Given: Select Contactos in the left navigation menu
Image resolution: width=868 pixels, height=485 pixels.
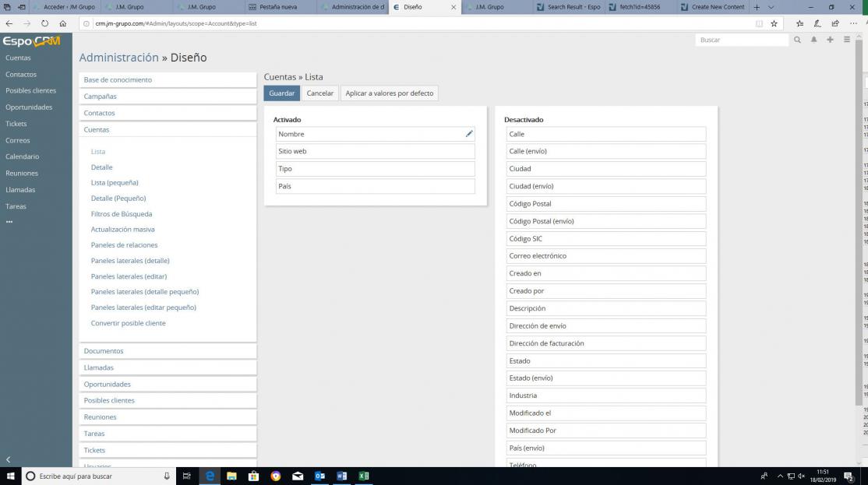Looking at the screenshot, I should 21,74.
